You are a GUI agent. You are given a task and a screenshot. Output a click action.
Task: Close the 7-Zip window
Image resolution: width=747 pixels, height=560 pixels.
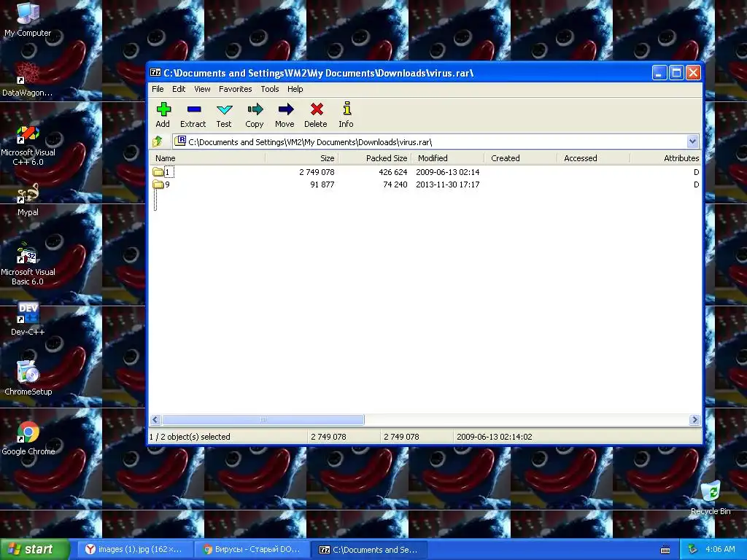[693, 72]
